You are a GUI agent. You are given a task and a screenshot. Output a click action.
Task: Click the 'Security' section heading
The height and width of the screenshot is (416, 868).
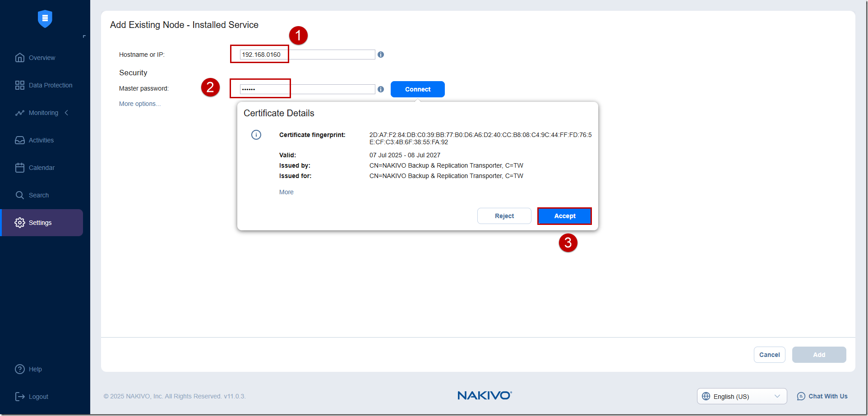[x=133, y=73]
